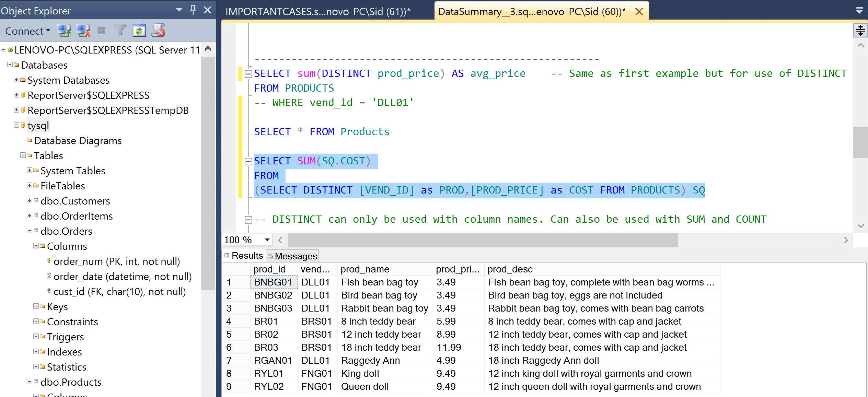The image size is (868, 397).
Task: Collapse the first SELECT sum(DISTINCT) outline block
Action: tap(248, 74)
